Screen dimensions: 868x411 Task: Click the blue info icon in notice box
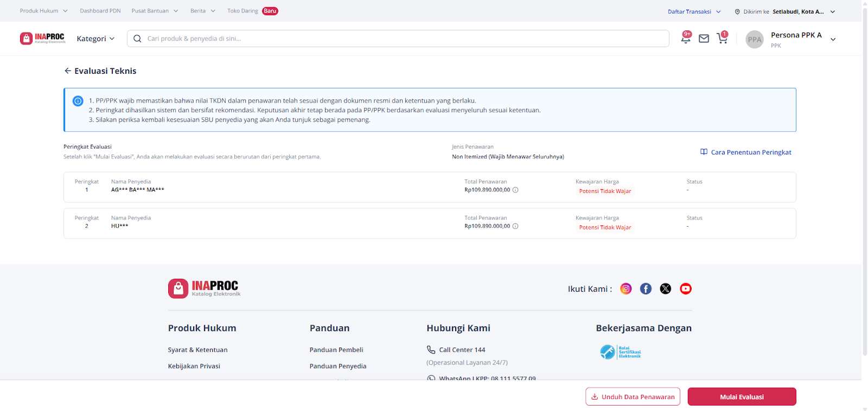(78, 101)
